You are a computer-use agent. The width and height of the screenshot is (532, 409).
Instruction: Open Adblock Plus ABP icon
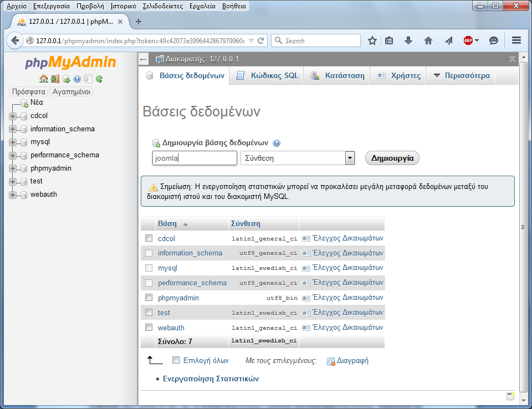coord(468,40)
